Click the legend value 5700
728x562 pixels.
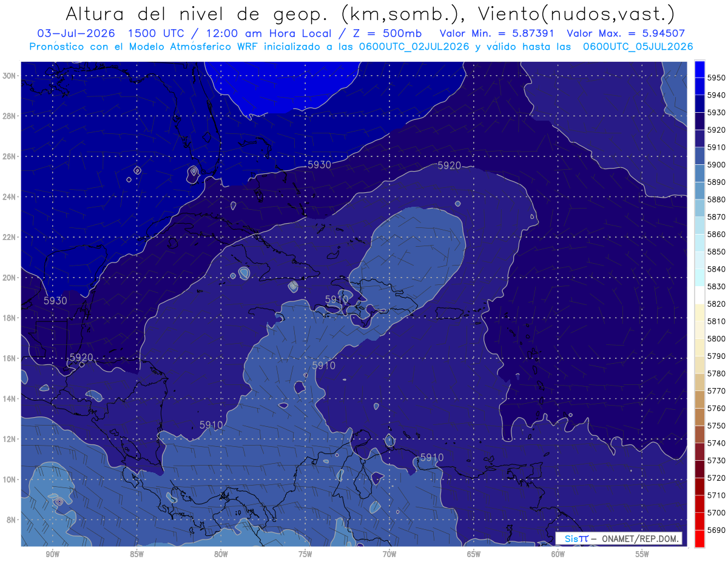click(x=717, y=512)
